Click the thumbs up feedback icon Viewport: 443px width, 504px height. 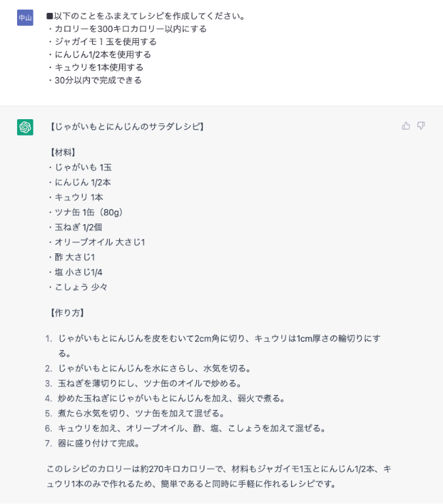(x=406, y=126)
